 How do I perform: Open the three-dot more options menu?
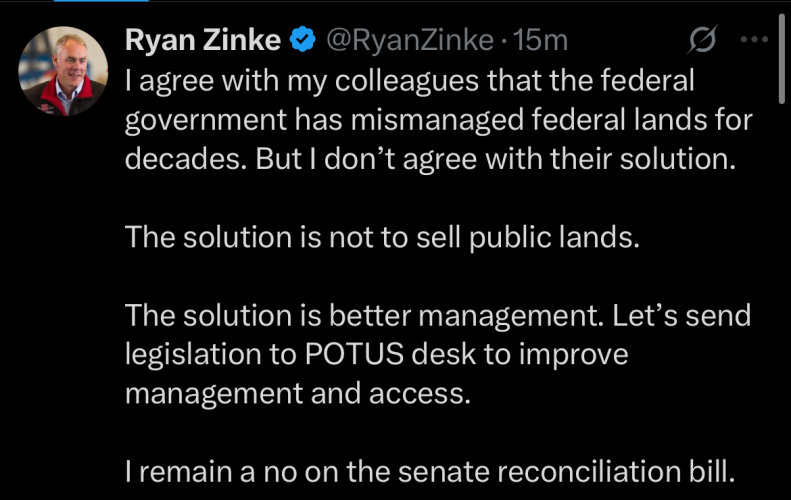751,41
